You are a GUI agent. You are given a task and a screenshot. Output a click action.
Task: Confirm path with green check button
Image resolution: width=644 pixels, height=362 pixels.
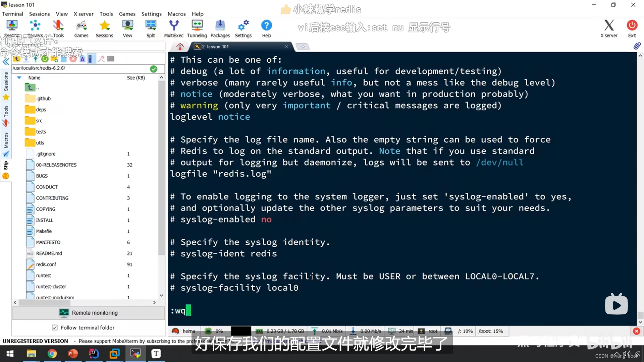(x=154, y=69)
